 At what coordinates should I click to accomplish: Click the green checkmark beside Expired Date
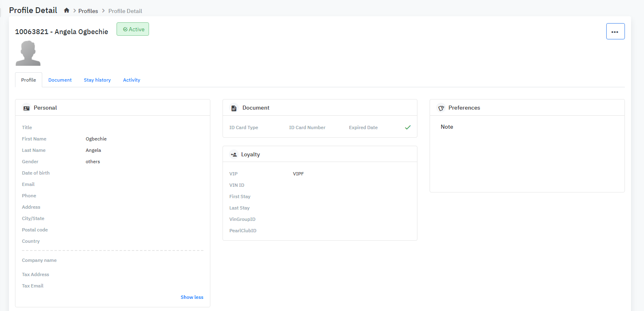coord(408,127)
